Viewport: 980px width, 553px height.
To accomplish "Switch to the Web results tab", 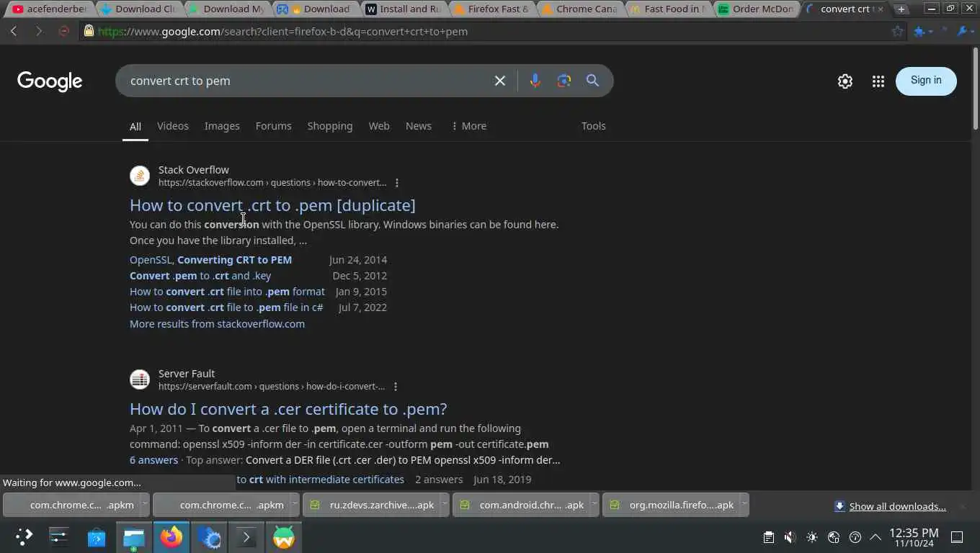I will click(x=379, y=126).
